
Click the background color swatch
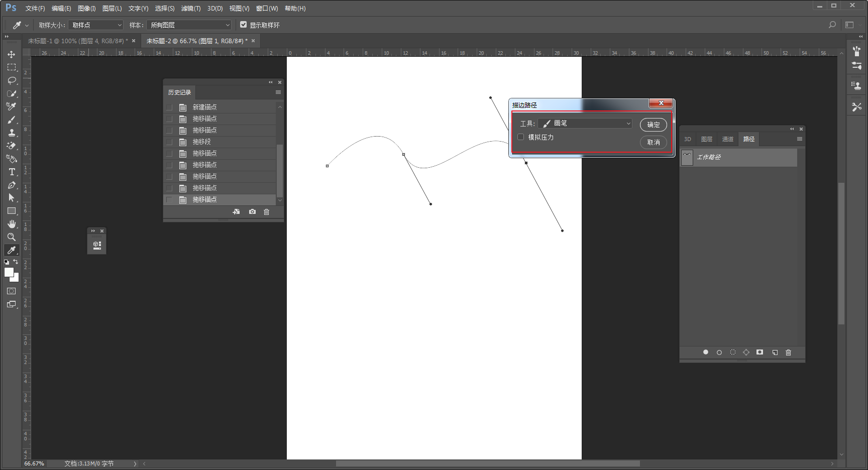pyautogui.click(x=16, y=279)
